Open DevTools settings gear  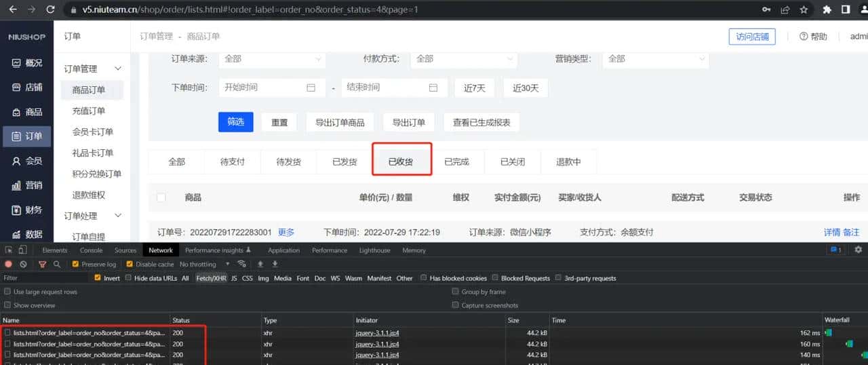click(859, 250)
